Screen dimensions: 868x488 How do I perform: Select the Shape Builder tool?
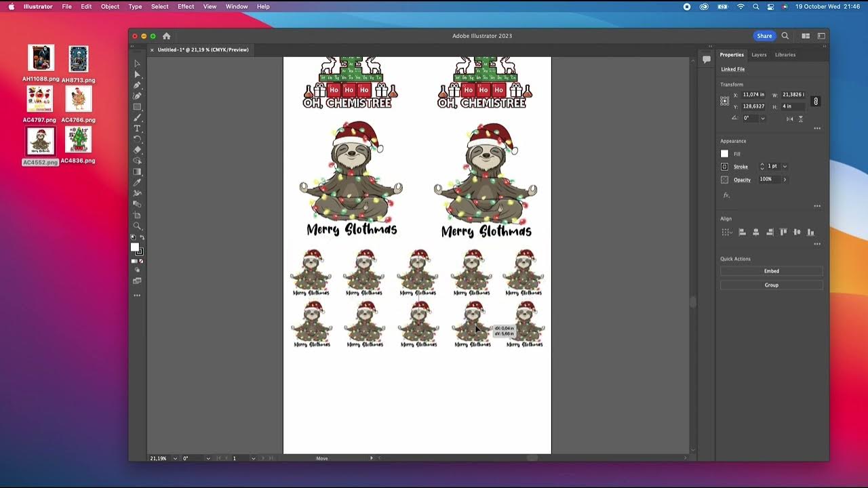point(137,161)
